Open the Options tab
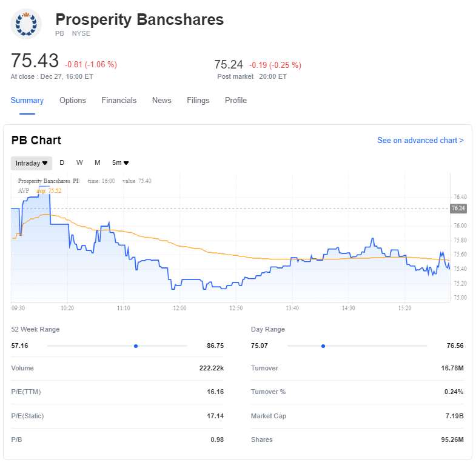 point(73,101)
